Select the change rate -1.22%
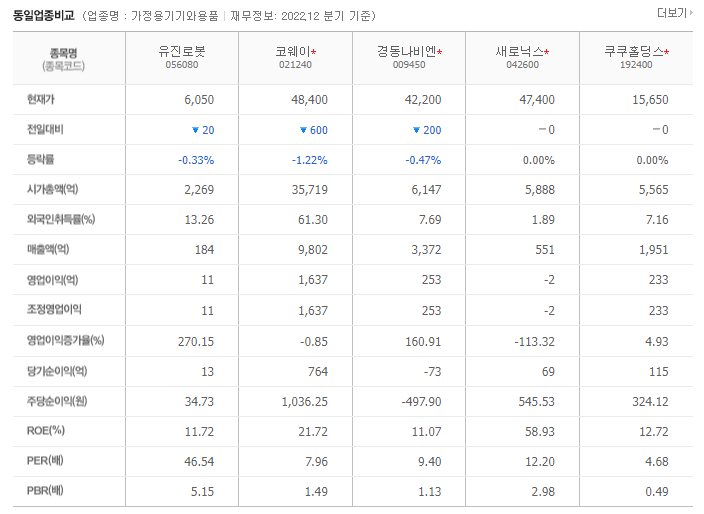 [310, 160]
